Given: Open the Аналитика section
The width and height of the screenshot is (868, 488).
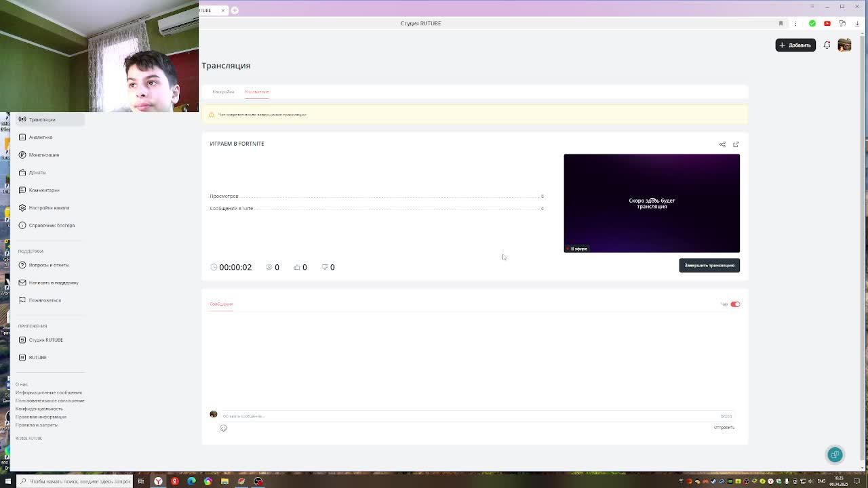Looking at the screenshot, I should coord(41,137).
